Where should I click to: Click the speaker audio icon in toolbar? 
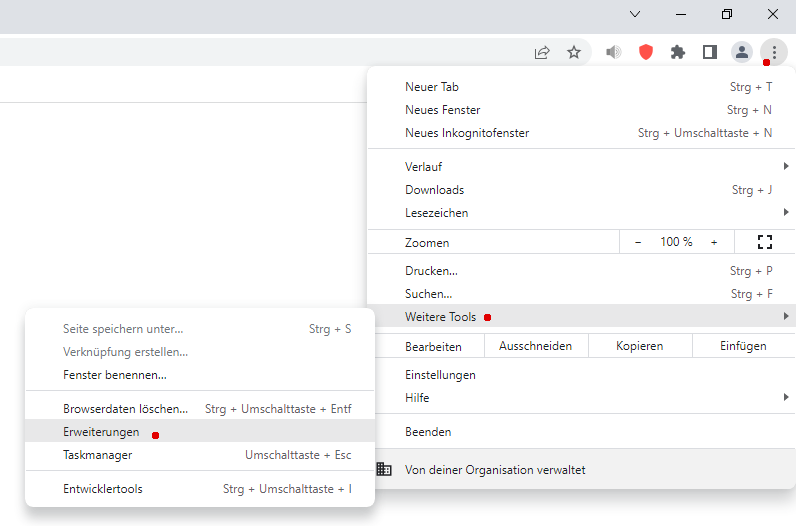coord(614,52)
